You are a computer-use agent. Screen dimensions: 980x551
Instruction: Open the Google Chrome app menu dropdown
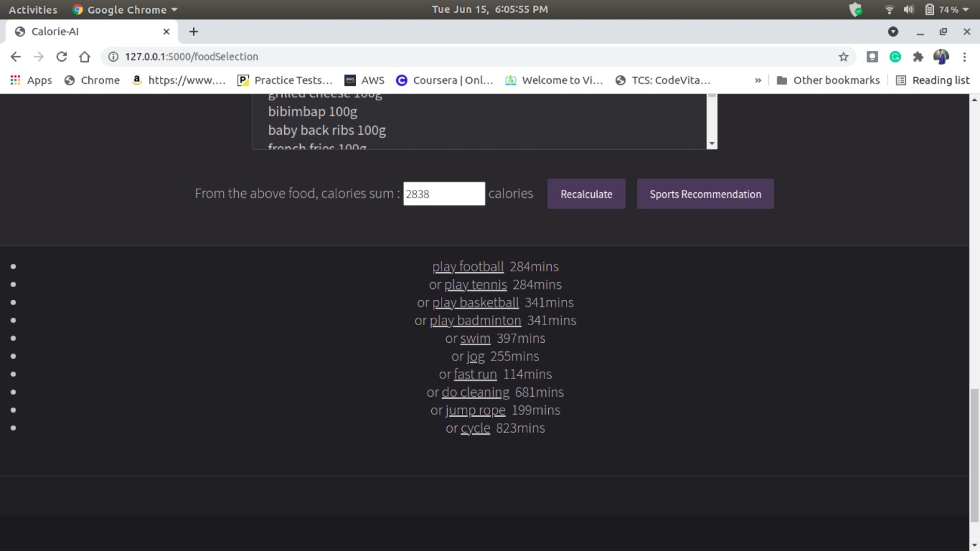click(125, 9)
